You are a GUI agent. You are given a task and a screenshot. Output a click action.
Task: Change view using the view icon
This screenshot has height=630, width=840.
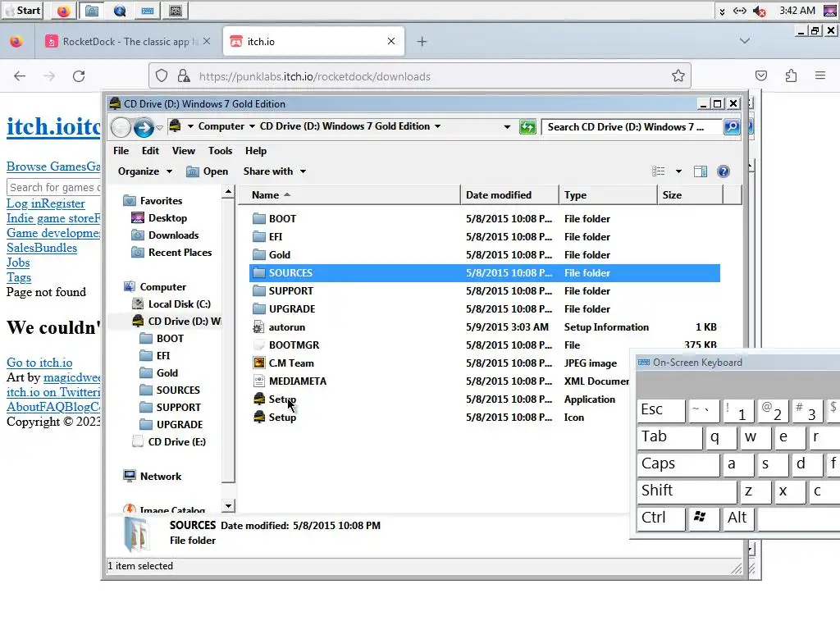tap(659, 171)
